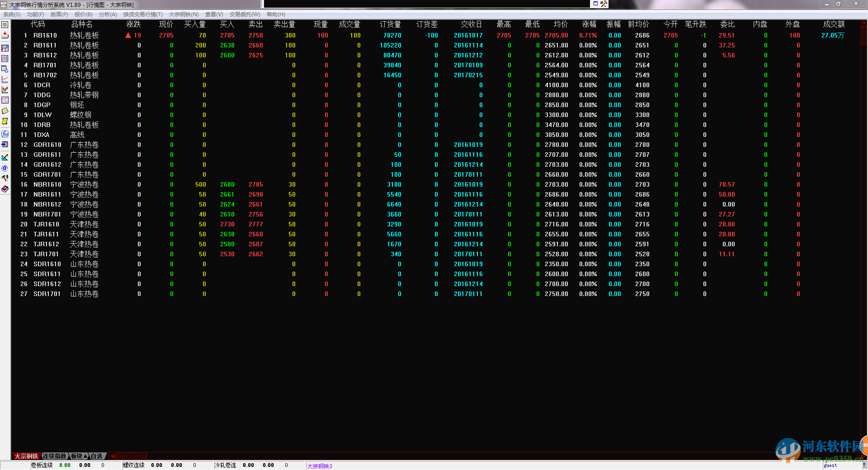The image size is (868, 470).
Task: Click the dollar-sign quotes icon in left toolbar
Action: pos(5,25)
